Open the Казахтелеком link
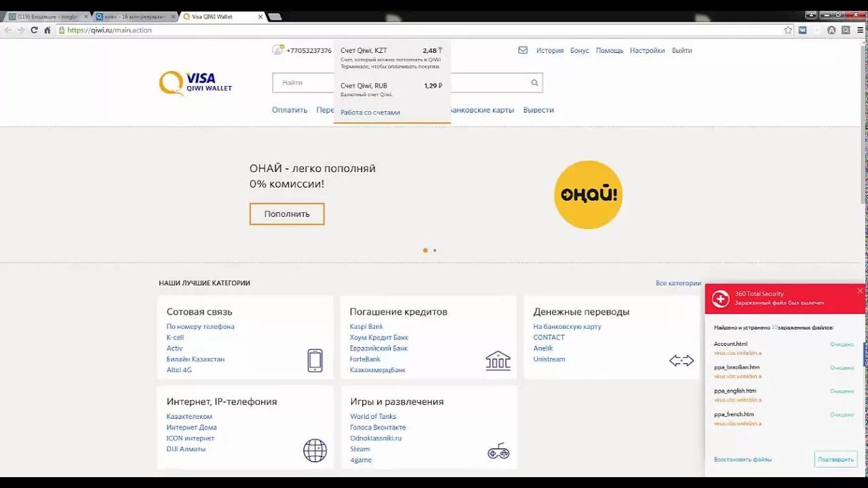Screen dimensions: 868x488 coord(189,416)
